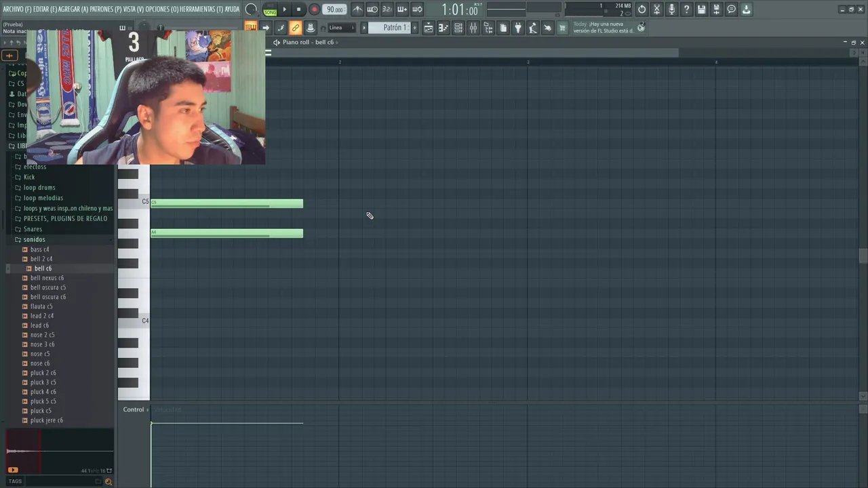Open the plugin picker plug icon
Screen dimensions: 868x488
[518, 28]
